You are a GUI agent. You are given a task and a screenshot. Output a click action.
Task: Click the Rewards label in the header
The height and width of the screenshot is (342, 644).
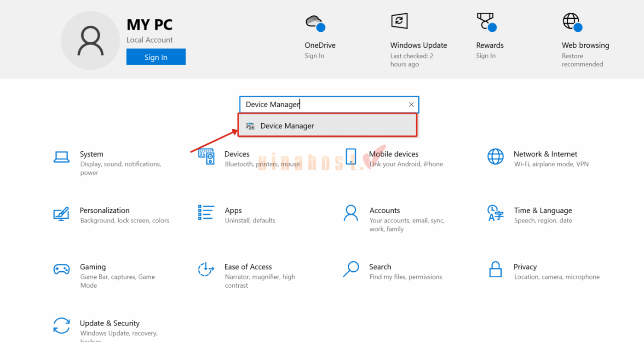click(490, 45)
